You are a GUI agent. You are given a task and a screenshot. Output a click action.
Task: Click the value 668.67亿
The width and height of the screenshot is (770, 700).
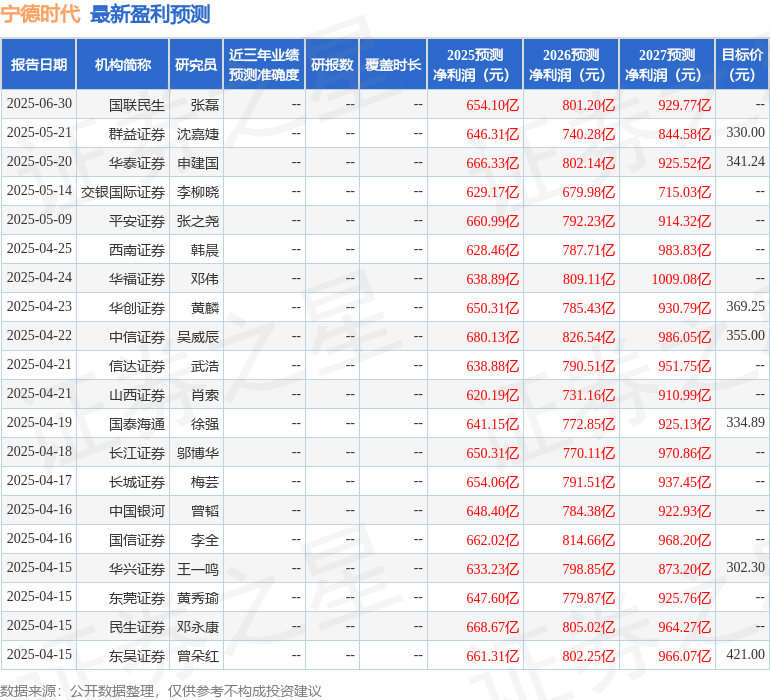[x=492, y=627]
